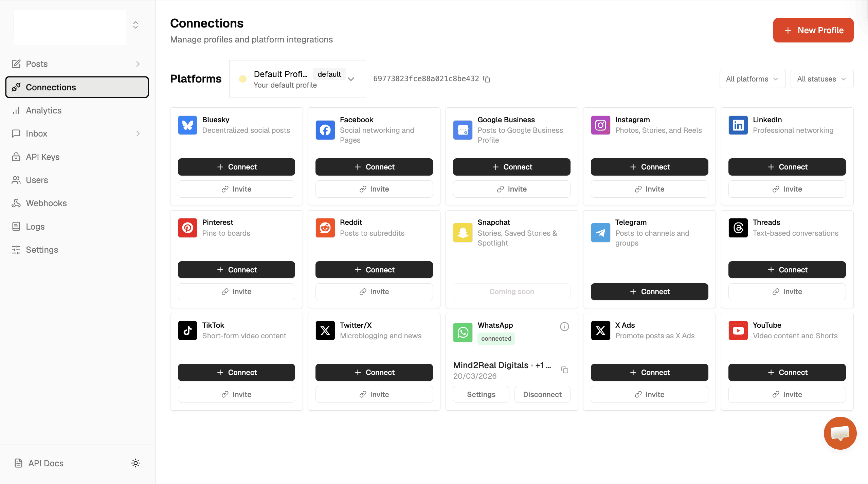
Task: Click the Telegram paper plane icon
Action: pyautogui.click(x=600, y=233)
